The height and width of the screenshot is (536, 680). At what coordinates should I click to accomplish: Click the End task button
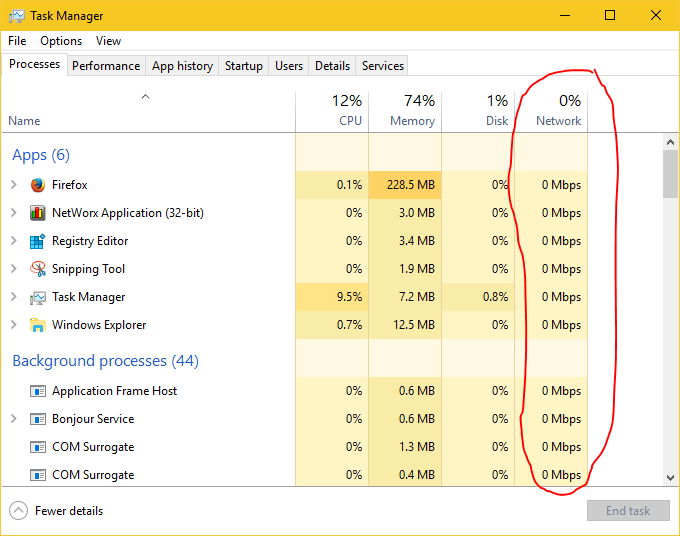pos(628,511)
